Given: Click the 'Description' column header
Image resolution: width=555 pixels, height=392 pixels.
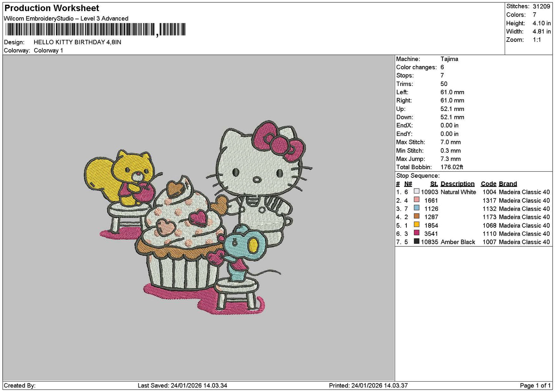Looking at the screenshot, I should click(x=457, y=184).
